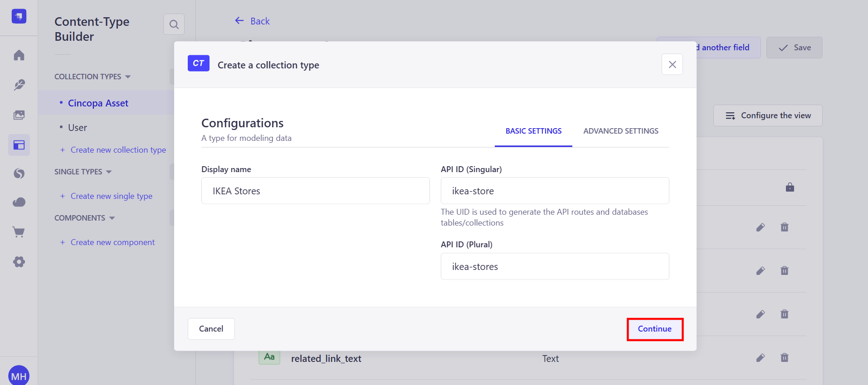Open Content Manager feather icon
The image size is (868, 385).
pos(19,85)
